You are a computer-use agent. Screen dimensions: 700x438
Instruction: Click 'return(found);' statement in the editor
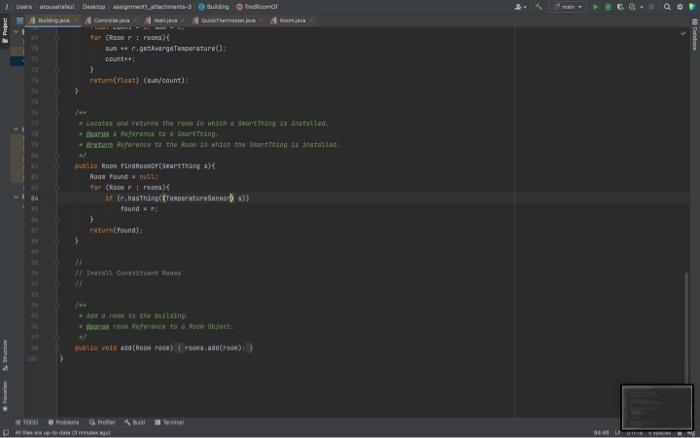click(x=116, y=230)
